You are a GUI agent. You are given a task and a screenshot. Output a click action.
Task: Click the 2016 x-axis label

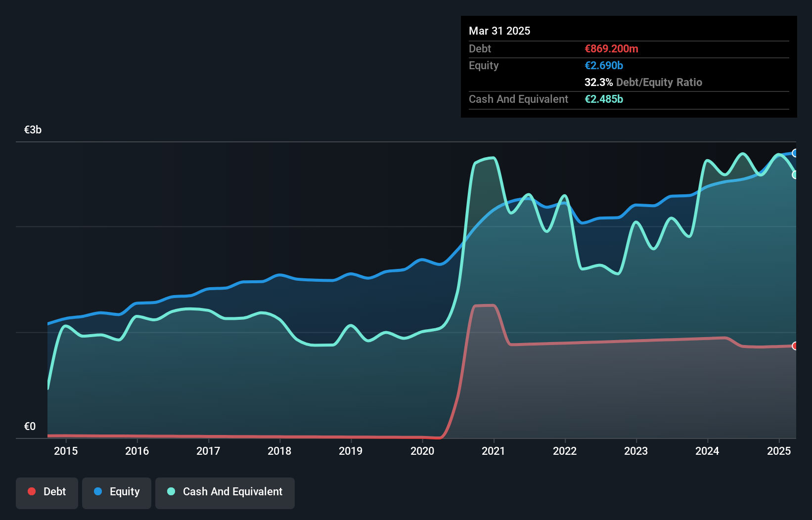click(x=137, y=451)
